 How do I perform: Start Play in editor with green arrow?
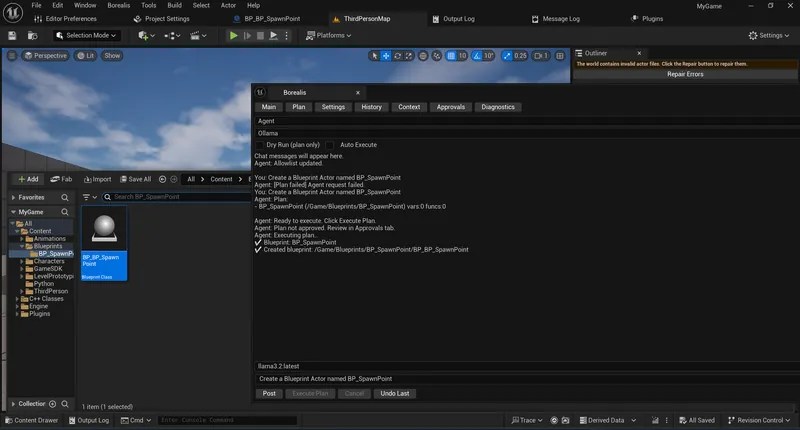click(234, 36)
